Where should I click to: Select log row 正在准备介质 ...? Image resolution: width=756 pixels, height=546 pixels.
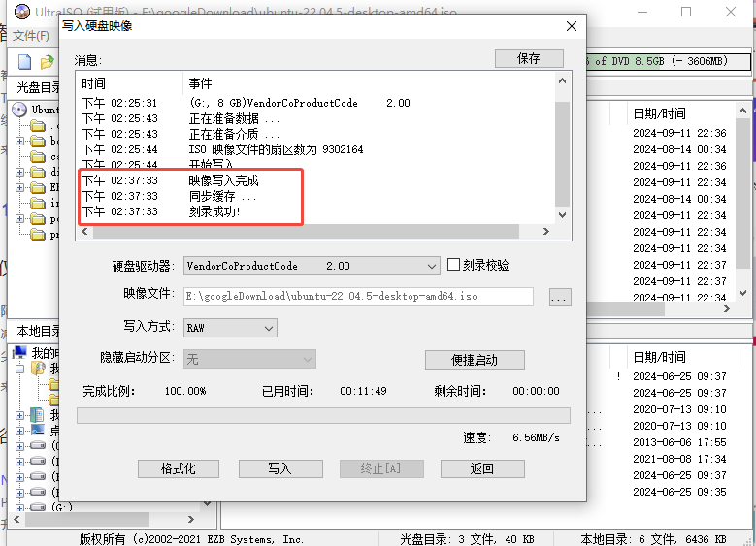pos(224,134)
